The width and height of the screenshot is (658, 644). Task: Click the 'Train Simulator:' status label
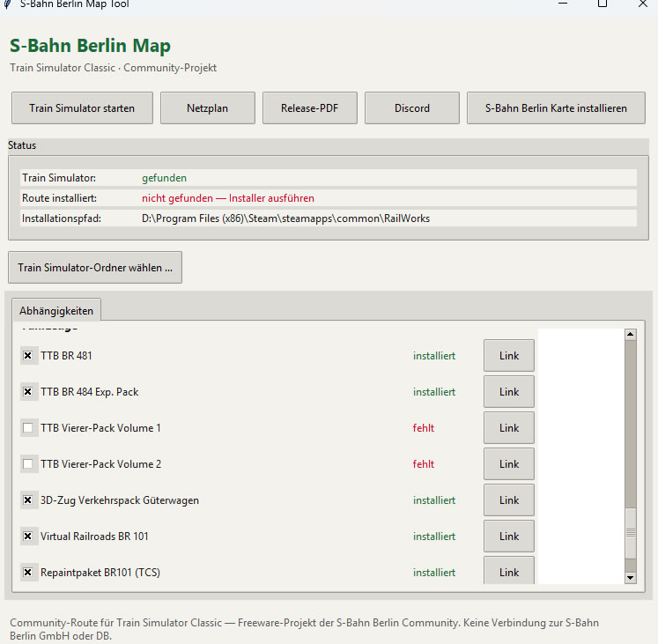click(59, 178)
